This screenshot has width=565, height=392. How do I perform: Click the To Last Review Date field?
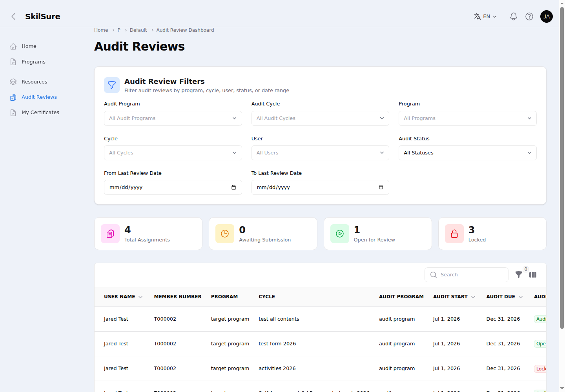pyautogui.click(x=320, y=187)
